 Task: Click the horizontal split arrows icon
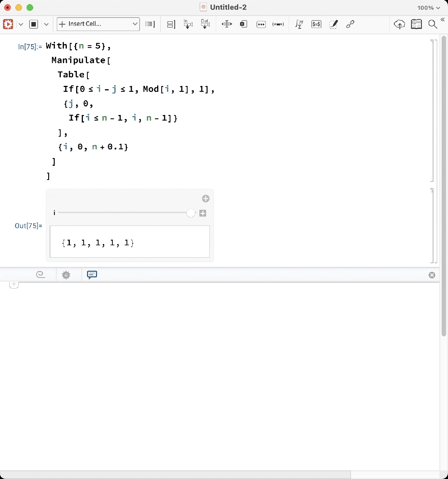point(227,24)
